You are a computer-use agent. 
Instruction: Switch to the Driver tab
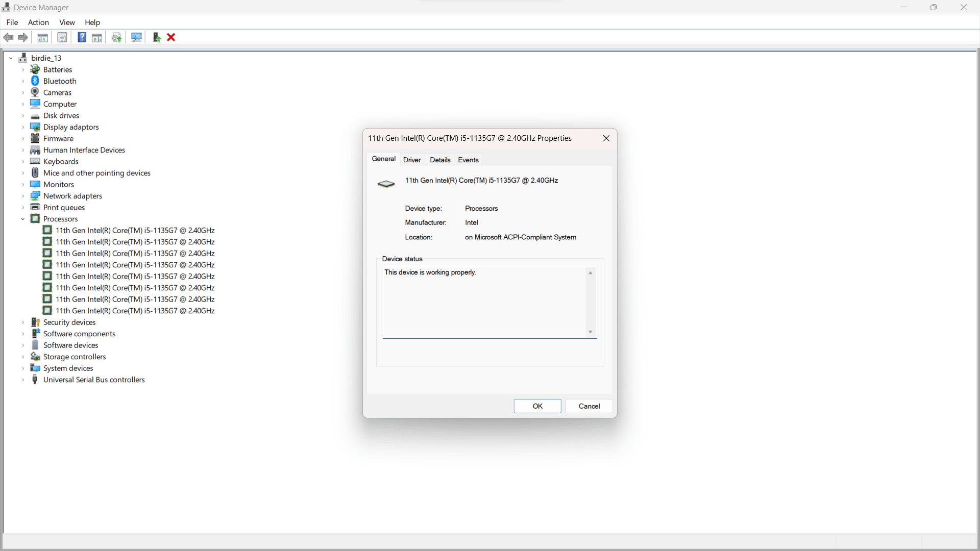pos(411,160)
